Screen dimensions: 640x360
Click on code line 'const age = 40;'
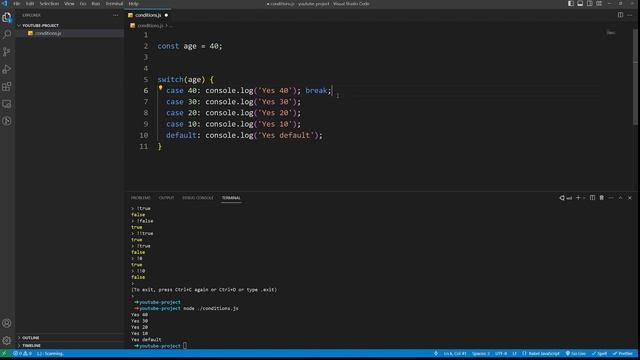tap(190, 46)
